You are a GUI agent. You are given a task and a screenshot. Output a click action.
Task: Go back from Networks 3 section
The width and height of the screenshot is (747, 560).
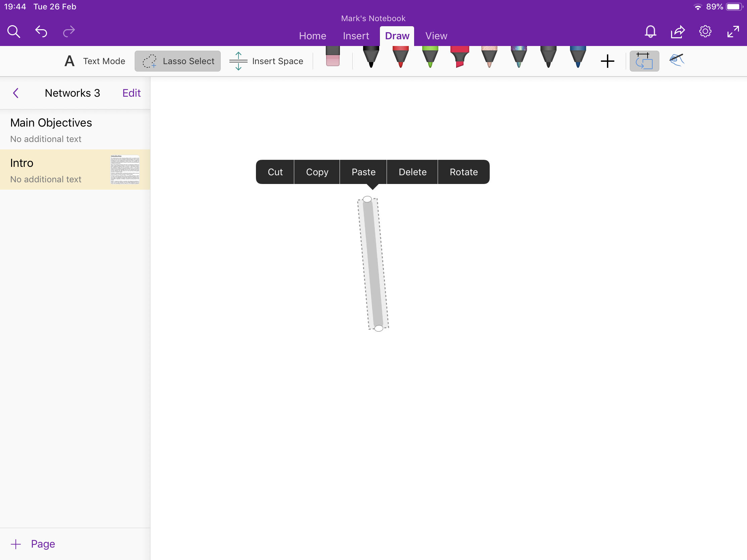[x=15, y=93]
